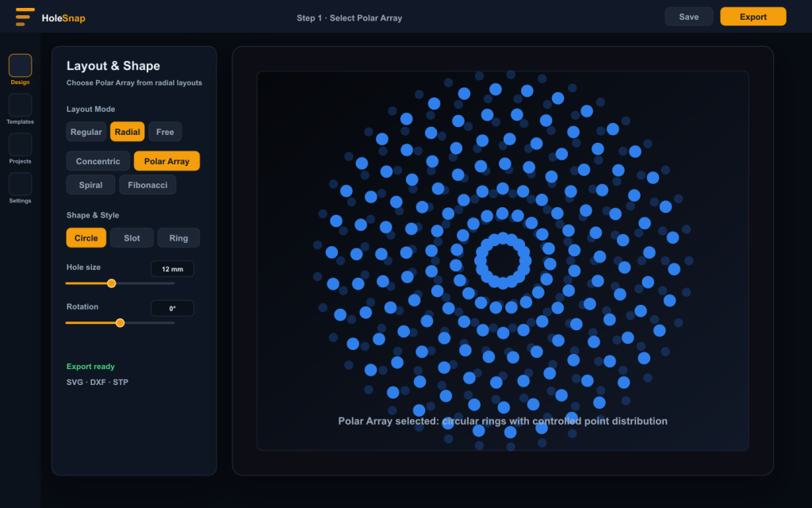Click the Rotation slider handle

pyautogui.click(x=121, y=323)
